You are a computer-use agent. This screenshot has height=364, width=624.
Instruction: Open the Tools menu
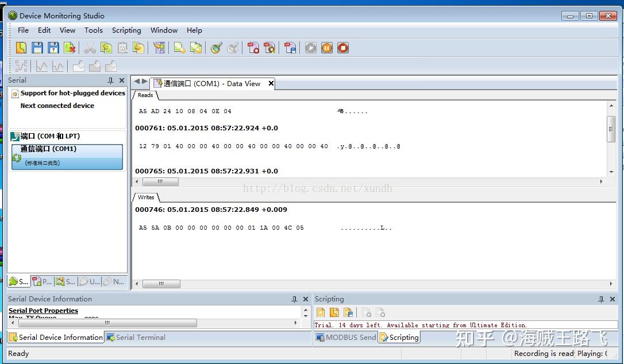click(x=94, y=30)
